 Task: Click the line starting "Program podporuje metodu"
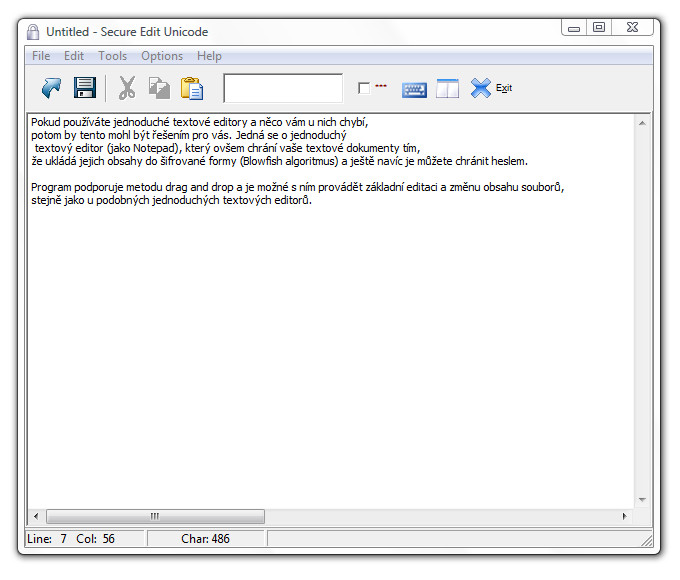pos(298,187)
